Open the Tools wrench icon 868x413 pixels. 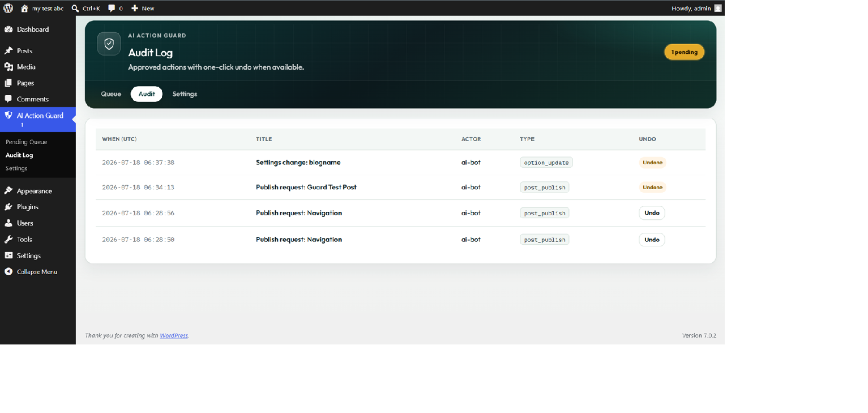8,239
